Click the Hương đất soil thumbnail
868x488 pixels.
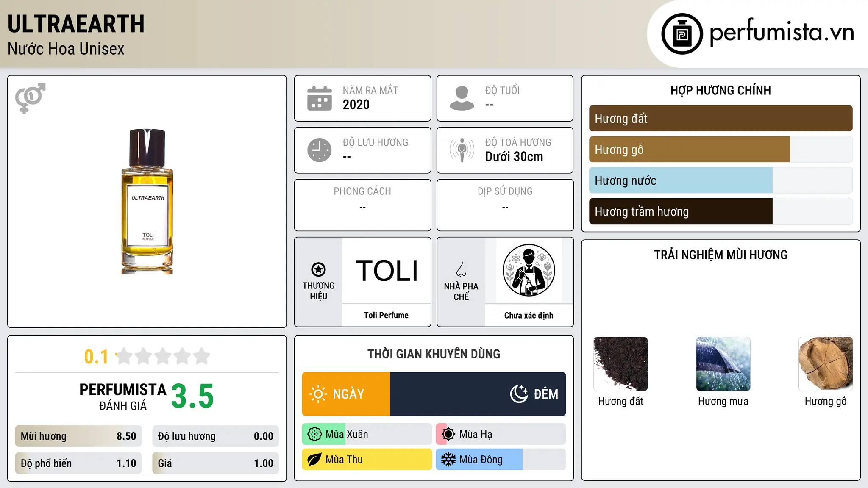click(x=620, y=364)
